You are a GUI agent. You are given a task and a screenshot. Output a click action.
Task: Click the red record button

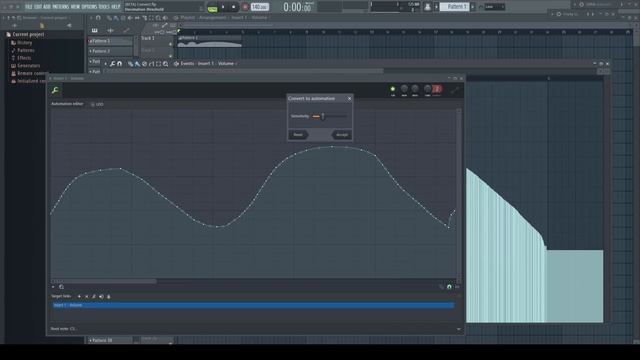[245, 7]
